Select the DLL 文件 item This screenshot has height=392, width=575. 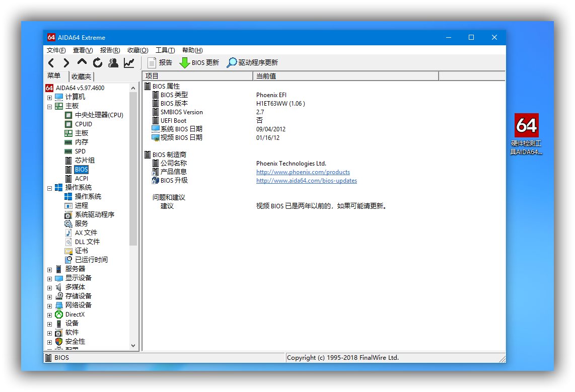tap(87, 242)
